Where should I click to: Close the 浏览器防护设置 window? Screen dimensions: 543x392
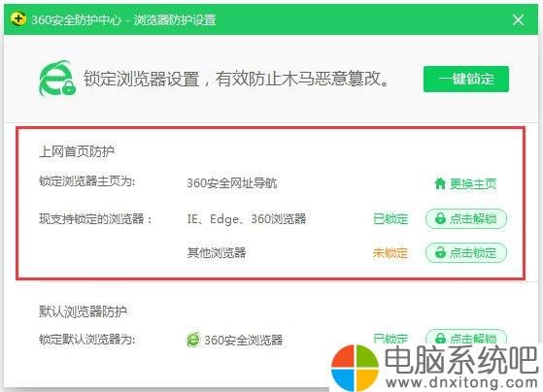[518, 19]
